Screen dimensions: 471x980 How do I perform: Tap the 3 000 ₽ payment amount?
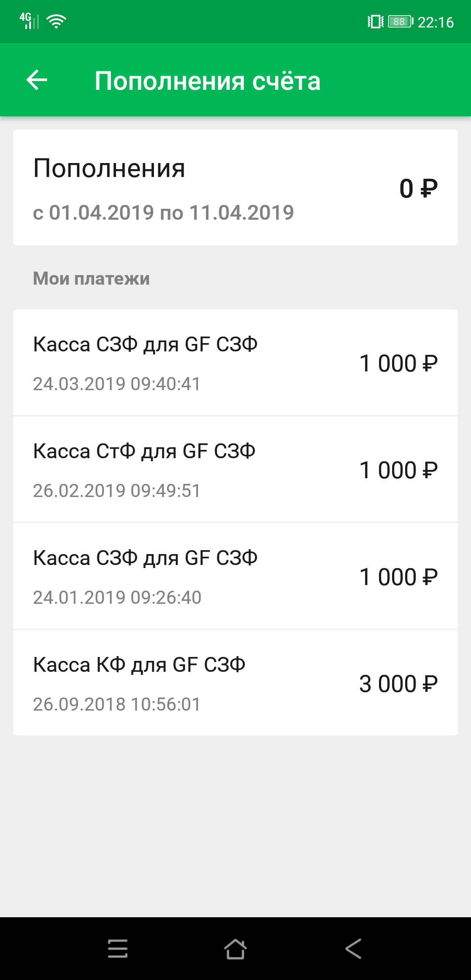tap(398, 684)
